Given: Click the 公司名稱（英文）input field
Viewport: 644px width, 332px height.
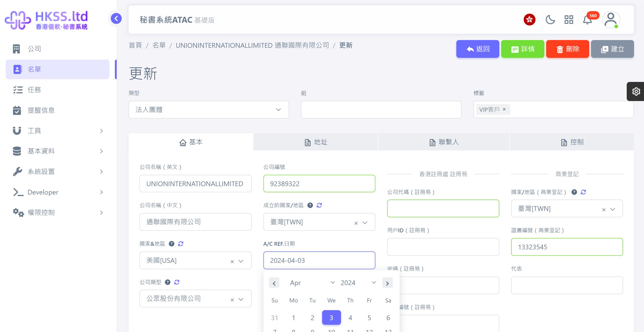Looking at the screenshot, I should tap(195, 184).
